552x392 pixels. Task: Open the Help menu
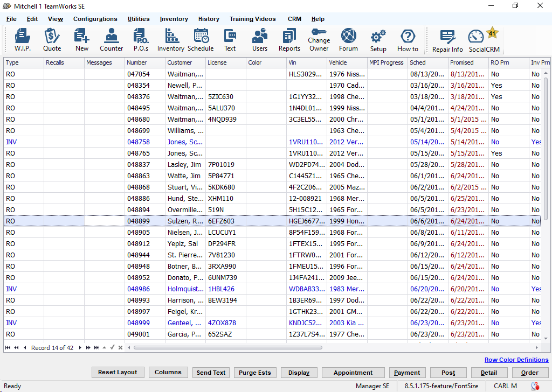click(x=318, y=19)
